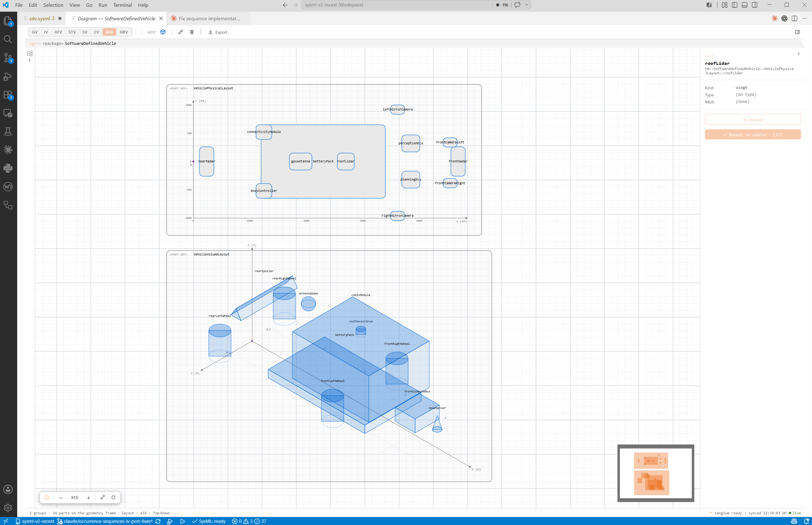Click the Export button

click(x=218, y=32)
